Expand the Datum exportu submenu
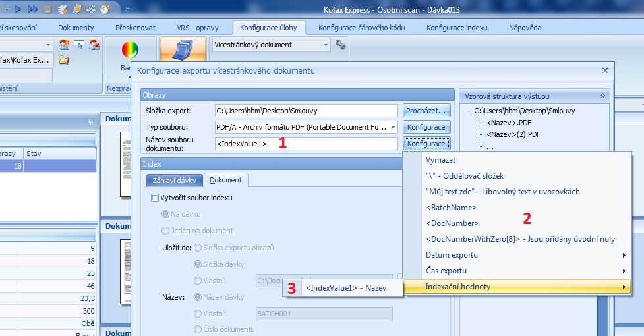The height and width of the screenshot is (336, 644). pos(527,255)
